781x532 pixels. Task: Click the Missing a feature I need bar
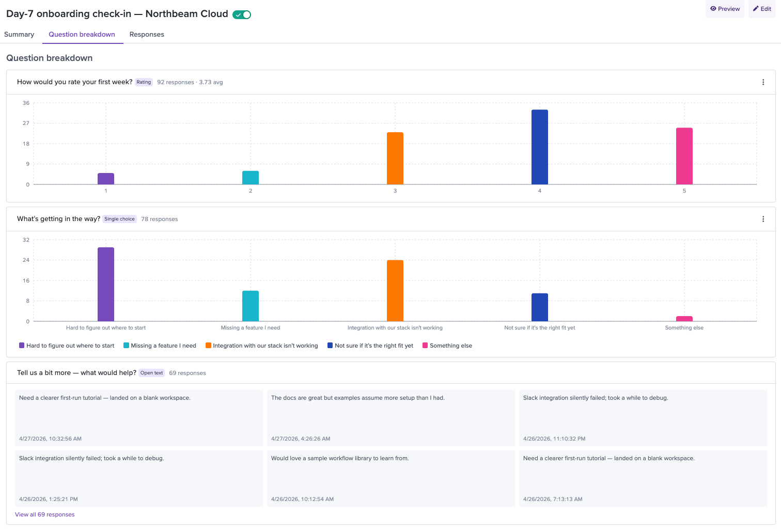(251, 306)
